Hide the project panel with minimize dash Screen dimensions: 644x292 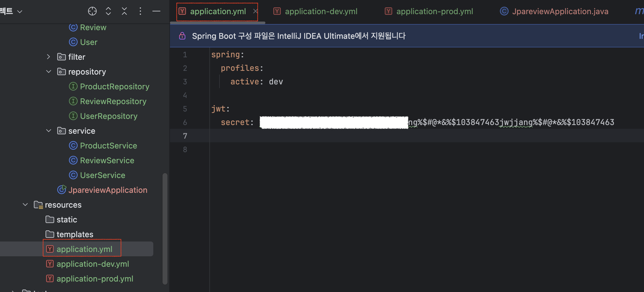coord(156,11)
